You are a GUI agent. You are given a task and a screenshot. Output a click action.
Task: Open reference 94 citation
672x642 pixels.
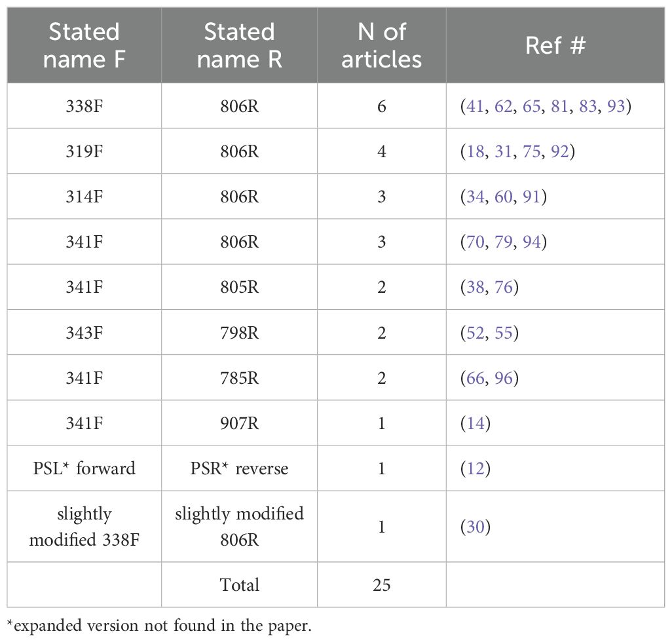532,242
